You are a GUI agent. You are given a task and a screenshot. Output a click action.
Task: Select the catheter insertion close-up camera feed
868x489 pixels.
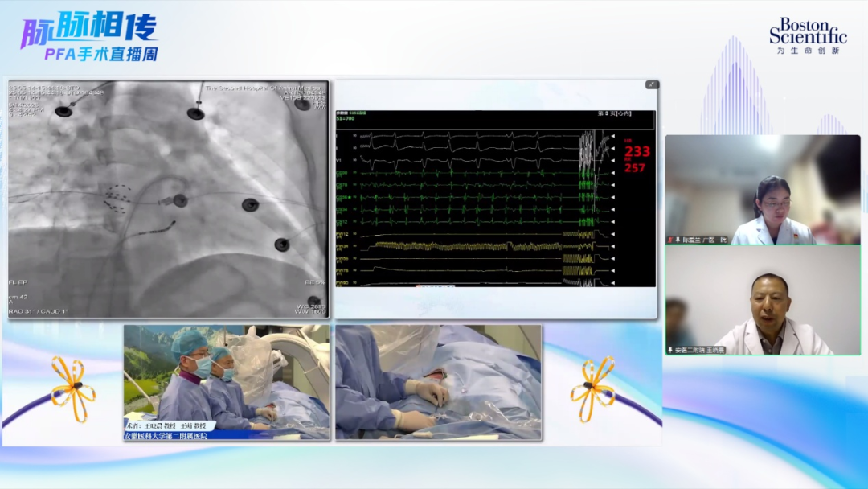pos(438,382)
